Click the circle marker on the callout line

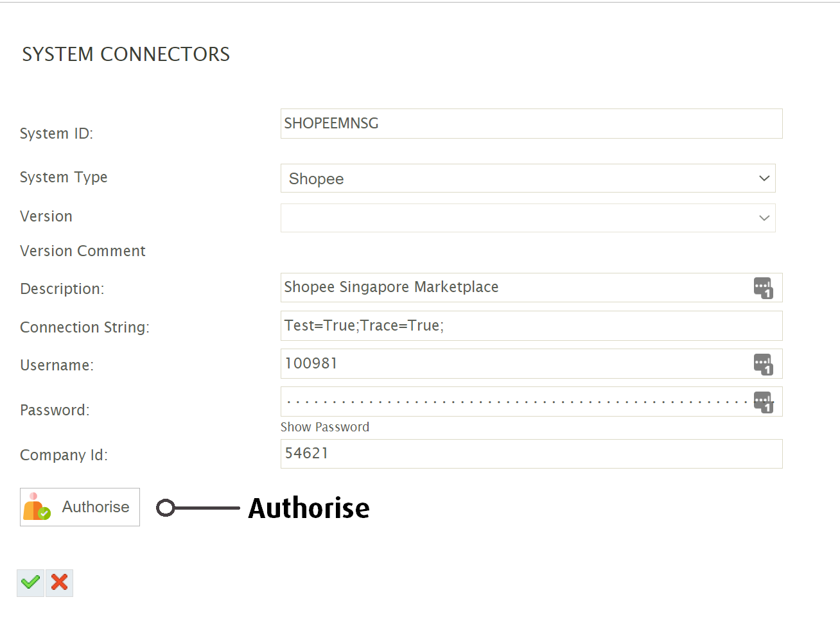(x=165, y=508)
